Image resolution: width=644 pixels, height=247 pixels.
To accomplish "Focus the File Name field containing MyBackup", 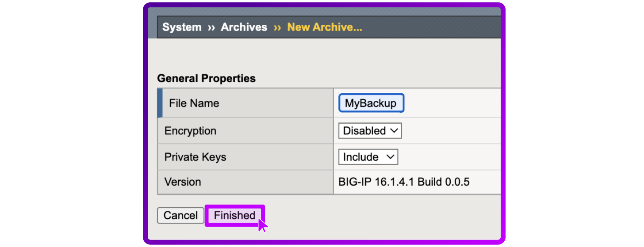I will [x=371, y=103].
